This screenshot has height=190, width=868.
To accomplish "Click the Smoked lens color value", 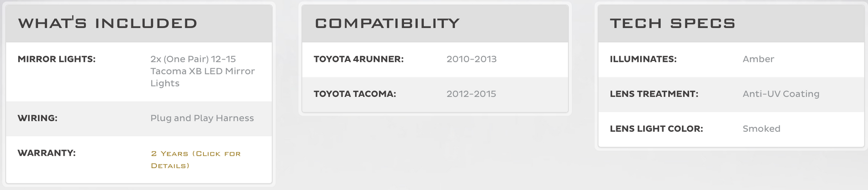I will pyautogui.click(x=761, y=129).
